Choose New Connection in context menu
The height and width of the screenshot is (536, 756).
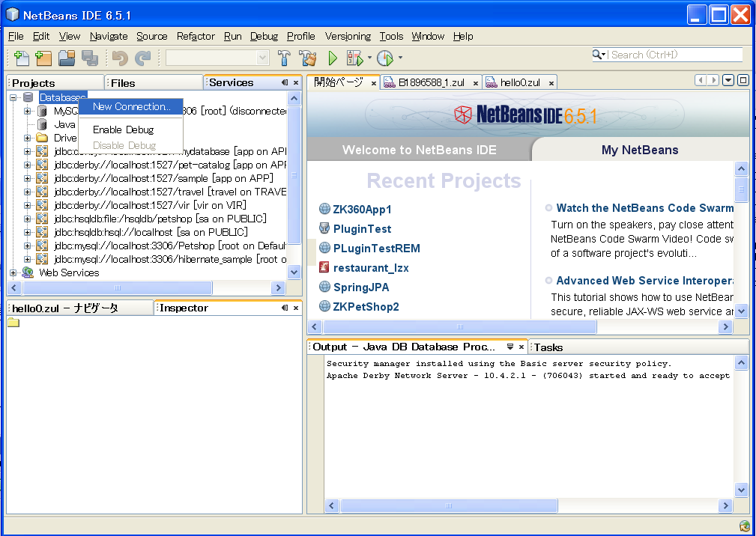(131, 106)
